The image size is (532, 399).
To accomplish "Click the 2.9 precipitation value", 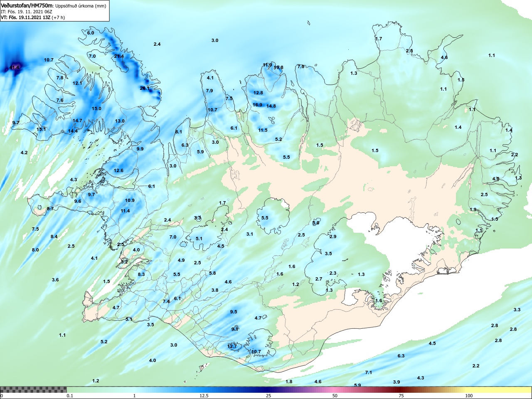I will pyautogui.click(x=333, y=236).
